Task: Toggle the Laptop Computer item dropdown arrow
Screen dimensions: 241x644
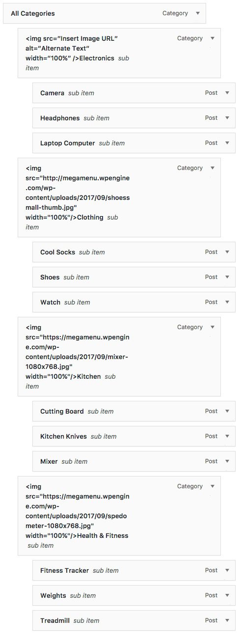Action: (227, 143)
